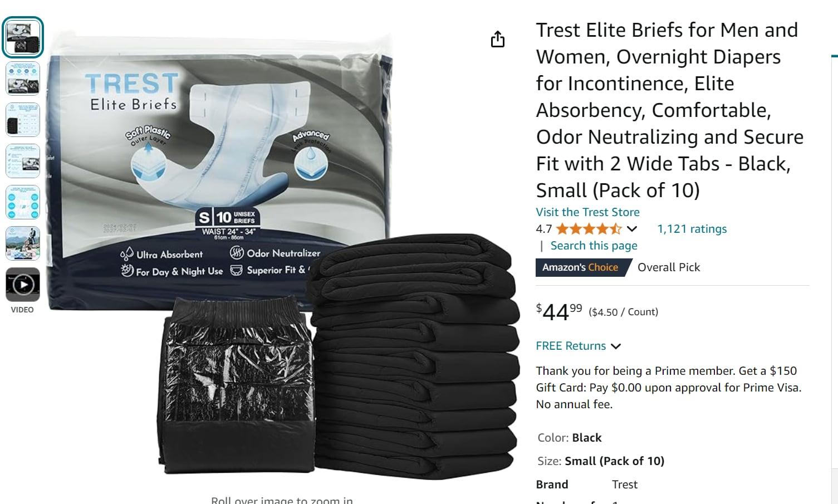Open the 1,121 ratings link
Screen dimensions: 838x504
692,229
